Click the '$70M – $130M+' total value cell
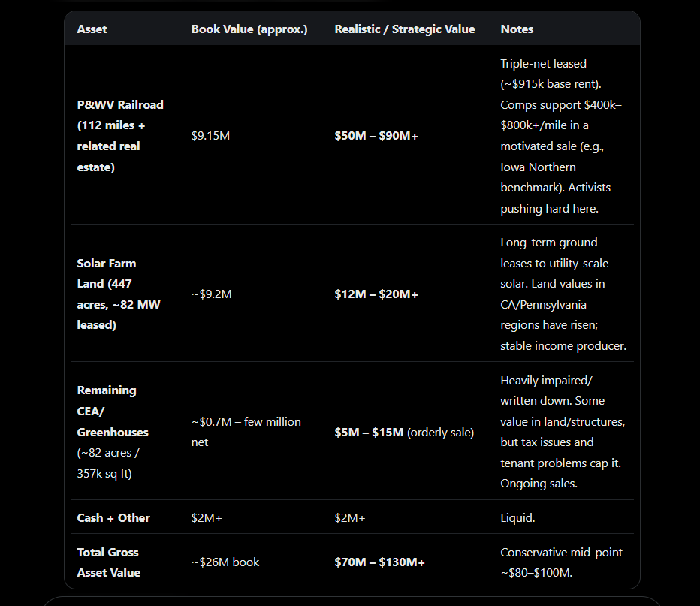 pos(379,562)
